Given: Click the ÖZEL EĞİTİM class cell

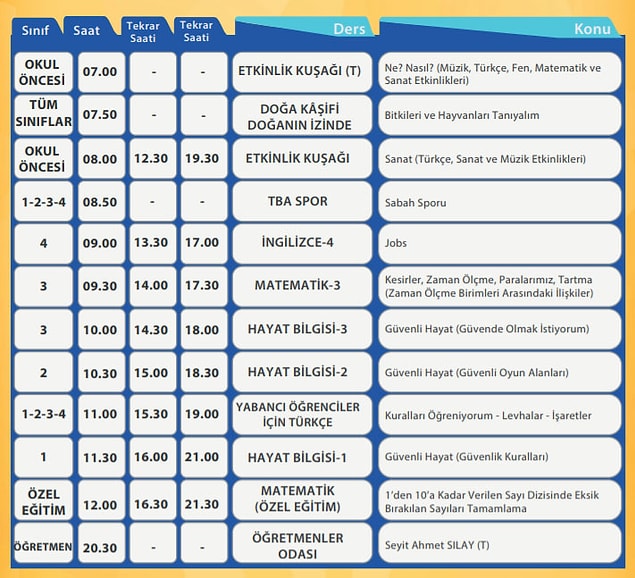Looking at the screenshot, I should pyautogui.click(x=44, y=500).
